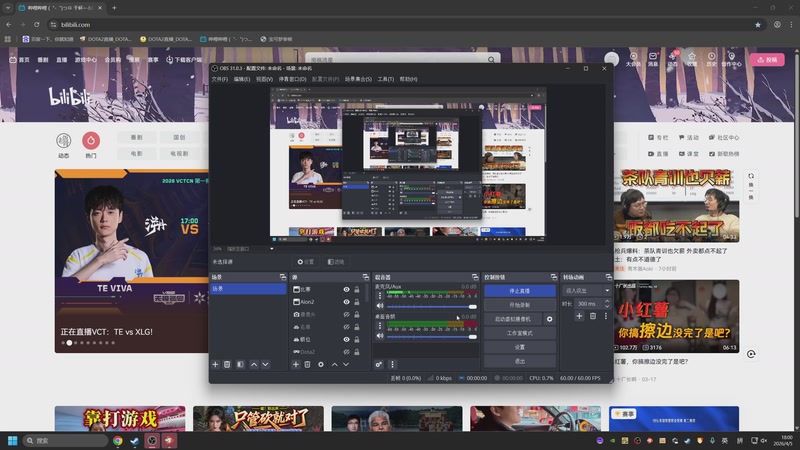Click 停止直播 stop streaming button
800x450 pixels.
pos(519,291)
